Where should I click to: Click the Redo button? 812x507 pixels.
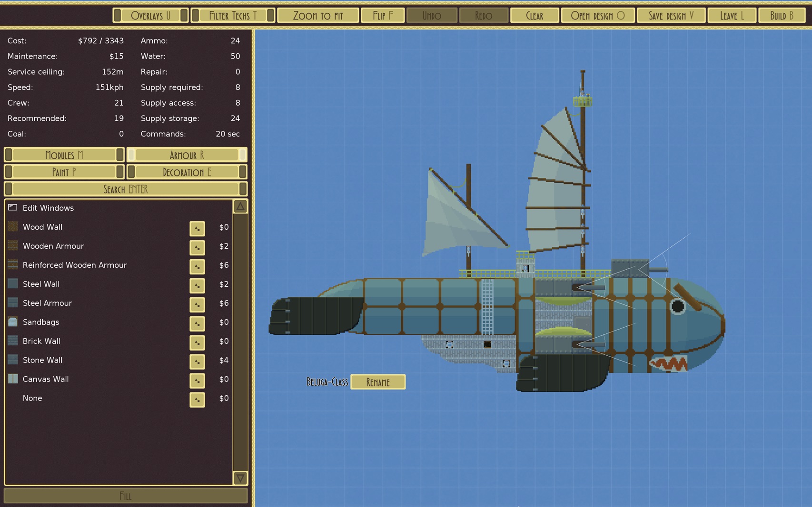tap(484, 16)
